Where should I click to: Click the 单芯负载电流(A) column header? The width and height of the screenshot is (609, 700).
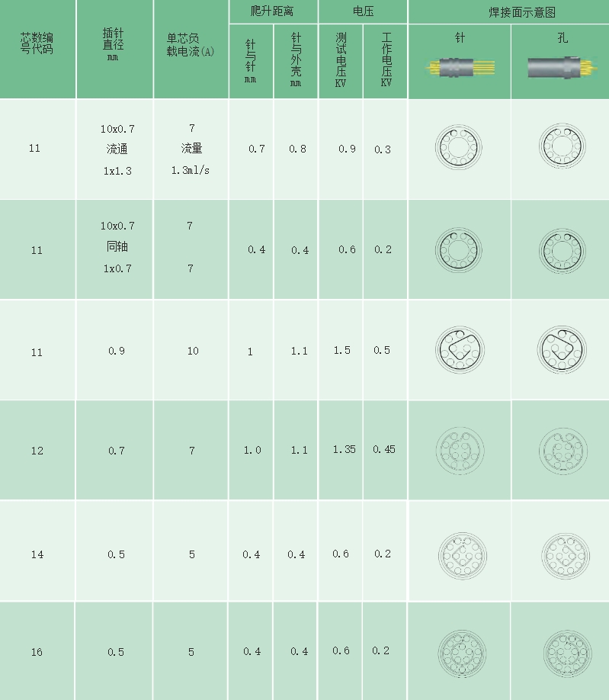(x=191, y=43)
